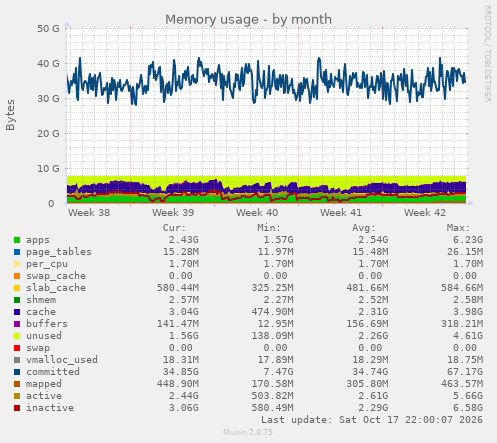Click the 'Min:' column header
Viewport: 497px width, 443px height.
coord(269,228)
